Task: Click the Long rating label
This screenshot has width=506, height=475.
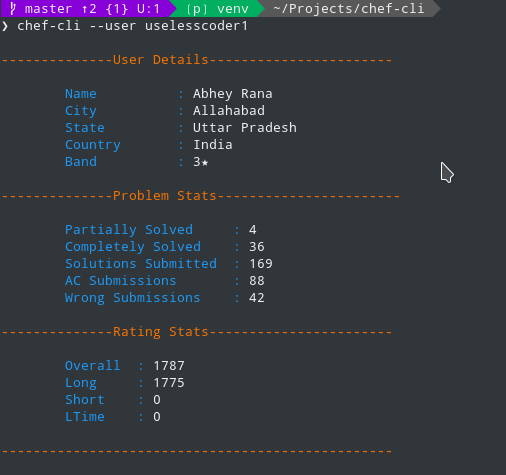Action: tap(81, 383)
